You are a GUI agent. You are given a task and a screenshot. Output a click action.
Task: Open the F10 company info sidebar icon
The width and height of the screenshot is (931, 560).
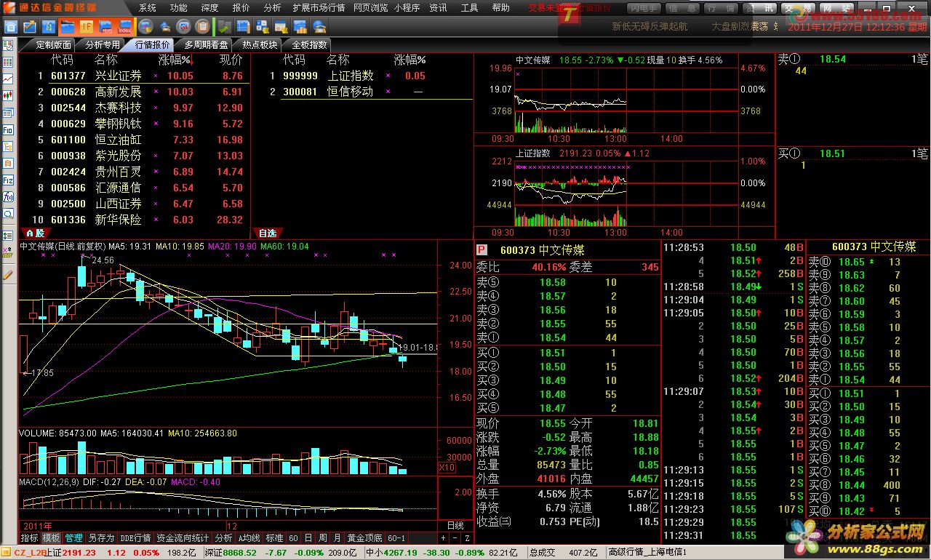(x=8, y=129)
